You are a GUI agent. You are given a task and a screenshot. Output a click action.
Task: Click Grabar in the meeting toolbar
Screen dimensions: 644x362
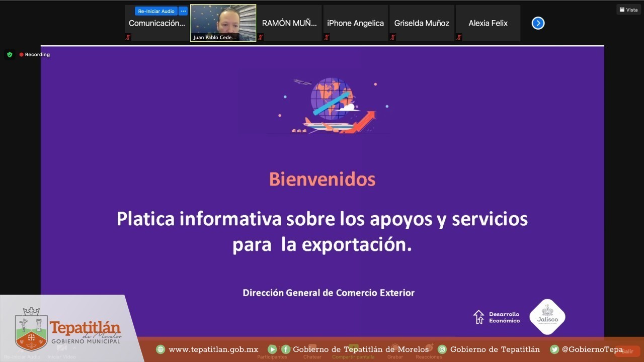tap(395, 352)
